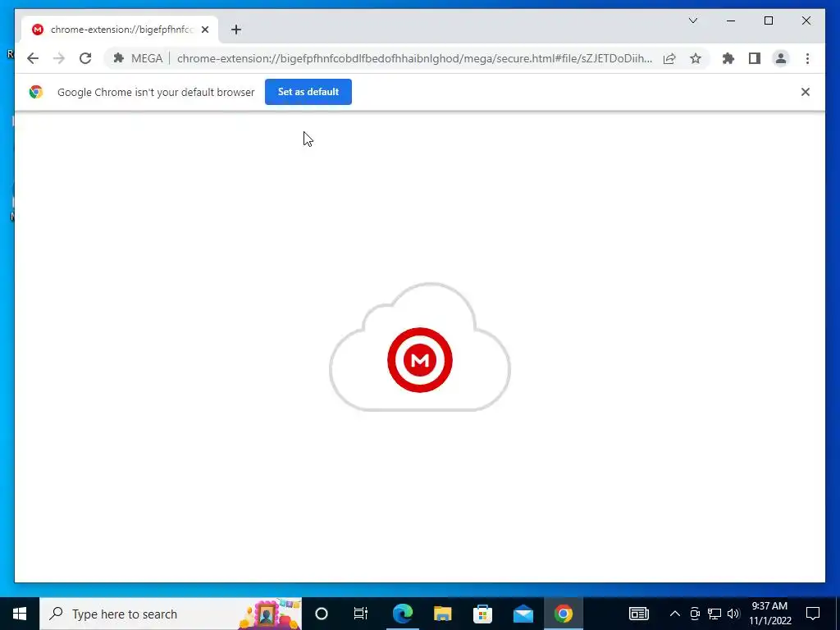Go back to the previous page

pyautogui.click(x=33, y=58)
